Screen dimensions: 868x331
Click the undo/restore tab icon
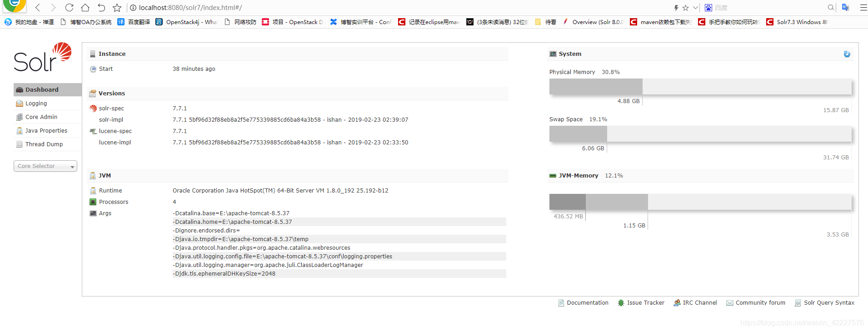(101, 8)
